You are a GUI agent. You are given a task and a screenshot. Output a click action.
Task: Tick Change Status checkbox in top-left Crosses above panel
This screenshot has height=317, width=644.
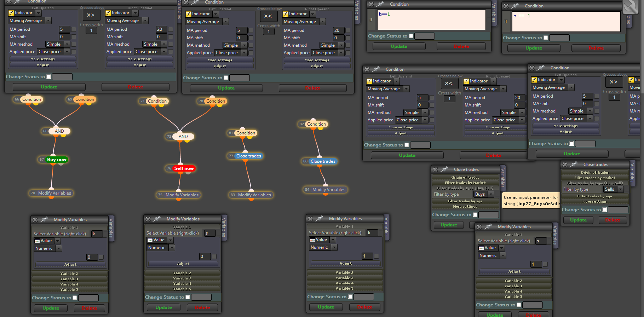49,77
